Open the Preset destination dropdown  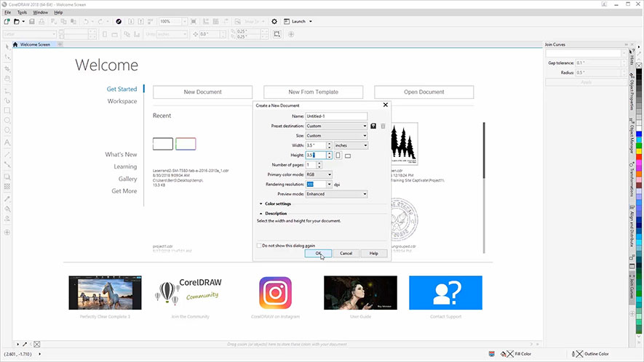pyautogui.click(x=336, y=126)
